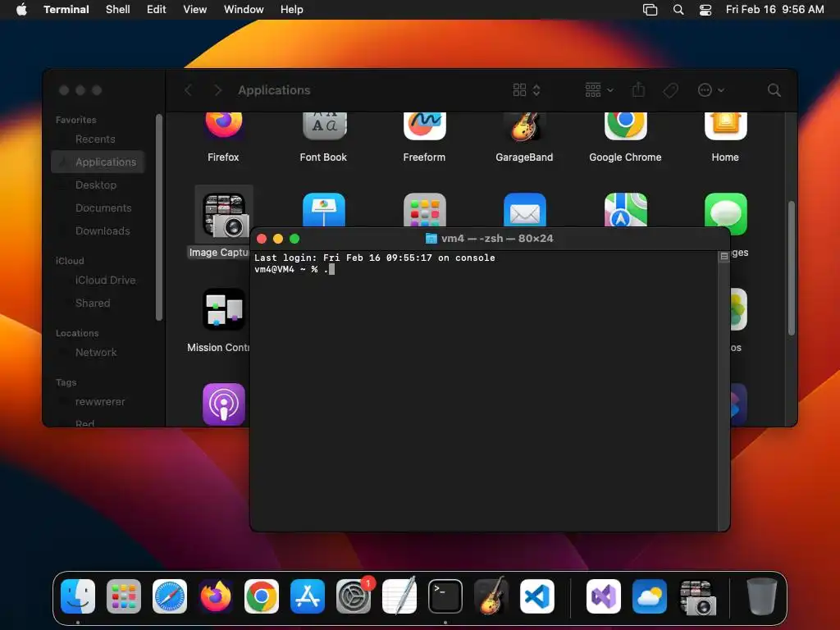Open GarageBand from the Dock

click(491, 596)
